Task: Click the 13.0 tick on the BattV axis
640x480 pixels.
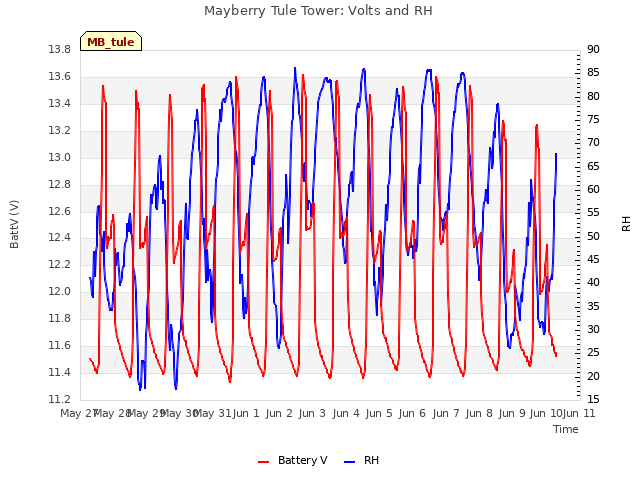Action: point(60,158)
